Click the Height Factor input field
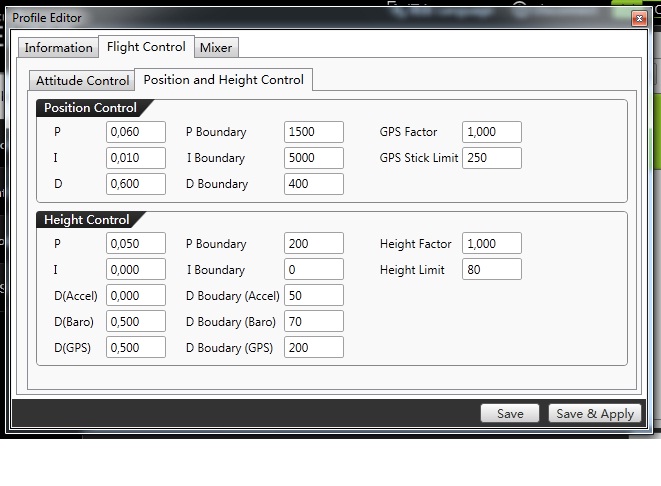The width and height of the screenshot is (661, 486). click(x=492, y=244)
